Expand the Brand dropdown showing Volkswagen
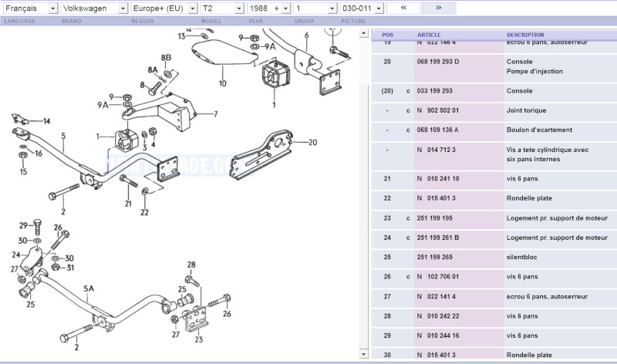This screenshot has height=364, width=617. 95,8
